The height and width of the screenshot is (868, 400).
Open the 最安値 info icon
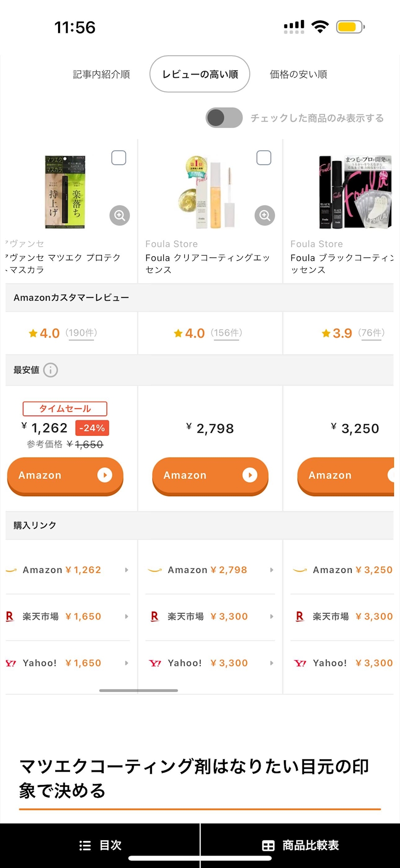click(x=50, y=370)
